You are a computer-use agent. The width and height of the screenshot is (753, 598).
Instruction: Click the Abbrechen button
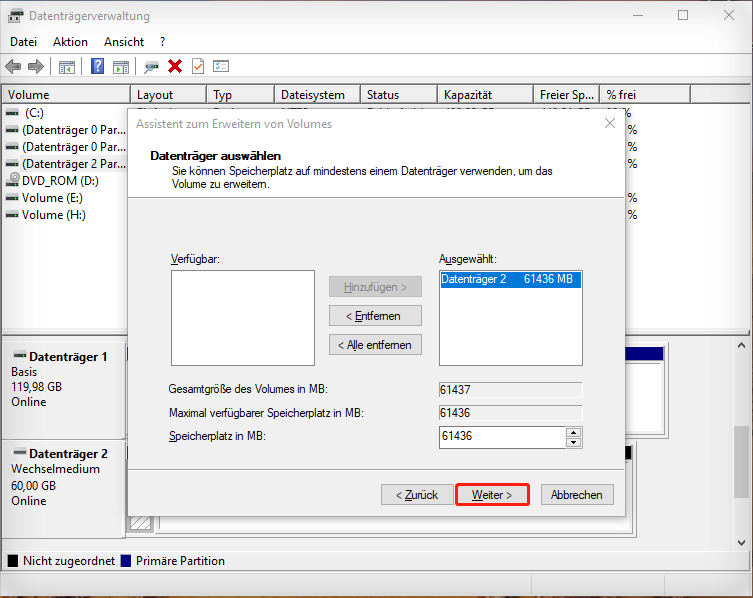[577, 495]
